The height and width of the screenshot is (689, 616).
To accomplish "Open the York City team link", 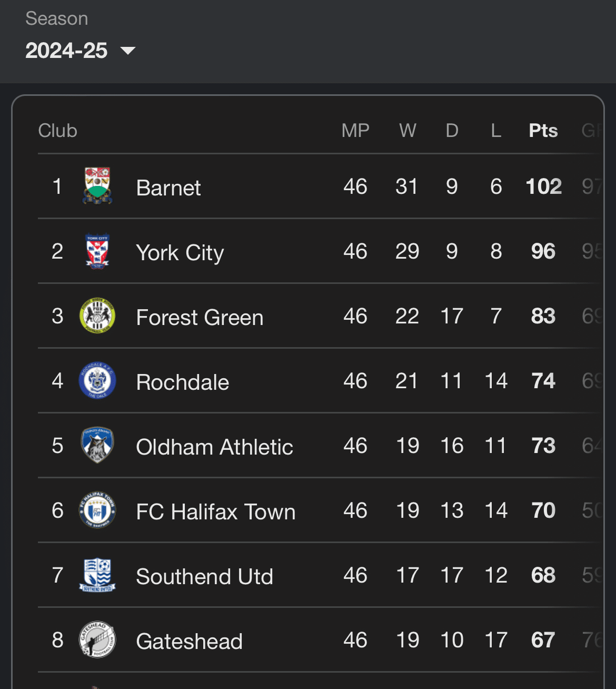I will (x=180, y=253).
